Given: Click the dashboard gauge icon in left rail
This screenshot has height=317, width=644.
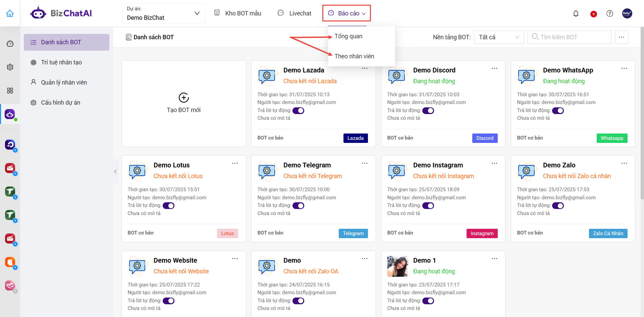Looking at the screenshot, I should (10, 44).
